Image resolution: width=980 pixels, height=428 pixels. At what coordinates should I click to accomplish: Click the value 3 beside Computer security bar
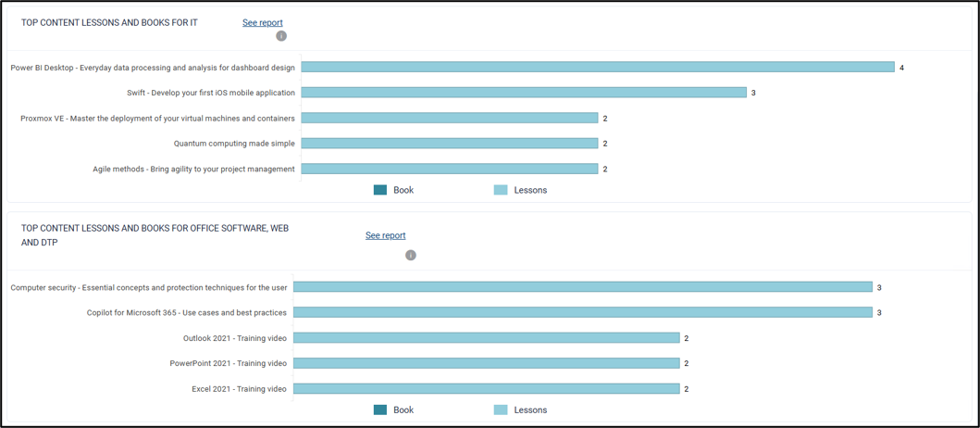click(879, 287)
